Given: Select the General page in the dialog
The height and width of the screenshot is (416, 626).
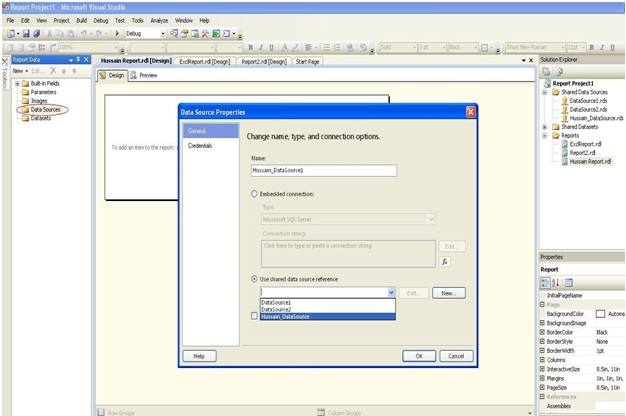Looking at the screenshot, I should [x=211, y=131].
